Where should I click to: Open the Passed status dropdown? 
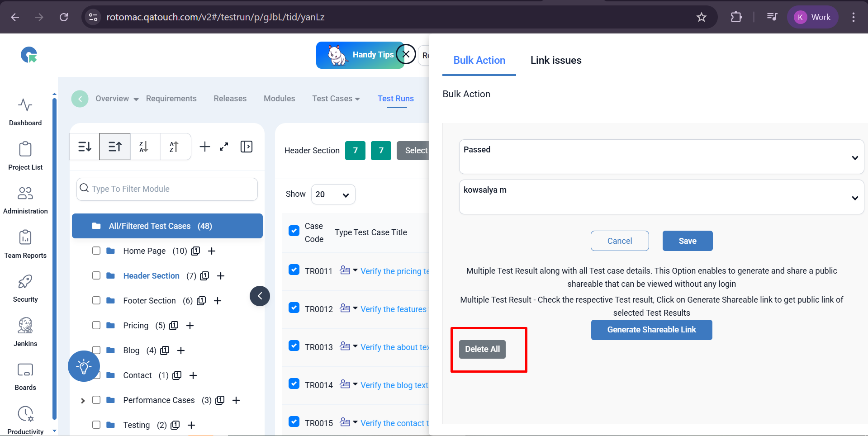pyautogui.click(x=661, y=156)
